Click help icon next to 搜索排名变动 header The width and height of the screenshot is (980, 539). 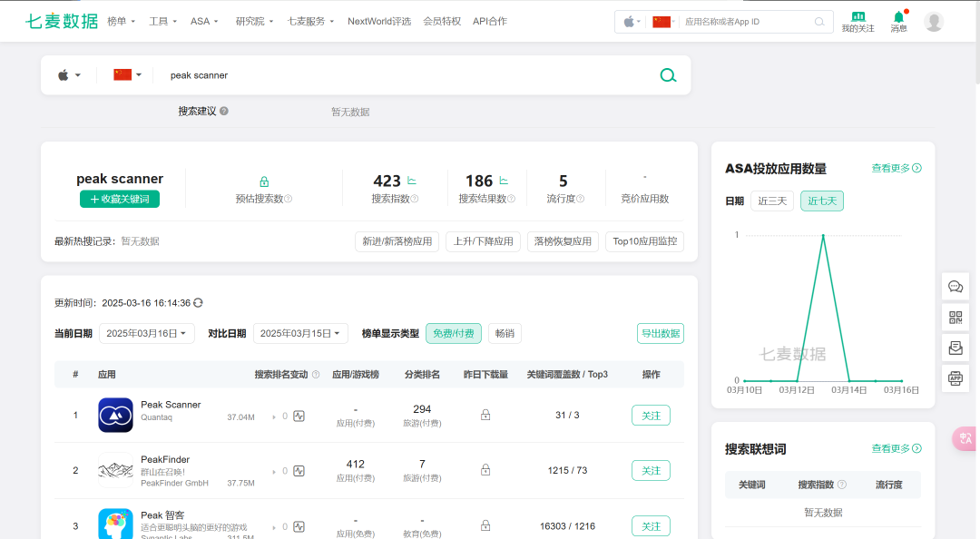[316, 375]
